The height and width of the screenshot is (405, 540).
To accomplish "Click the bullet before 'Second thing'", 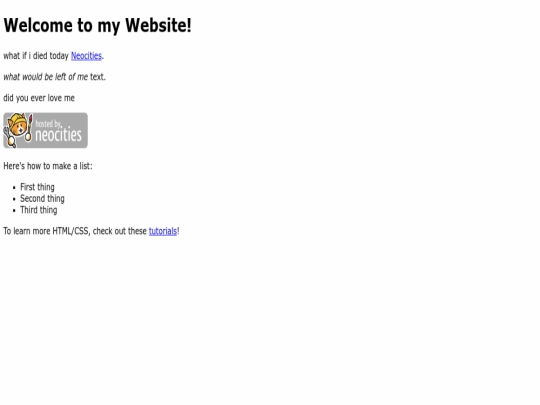I will (x=14, y=199).
